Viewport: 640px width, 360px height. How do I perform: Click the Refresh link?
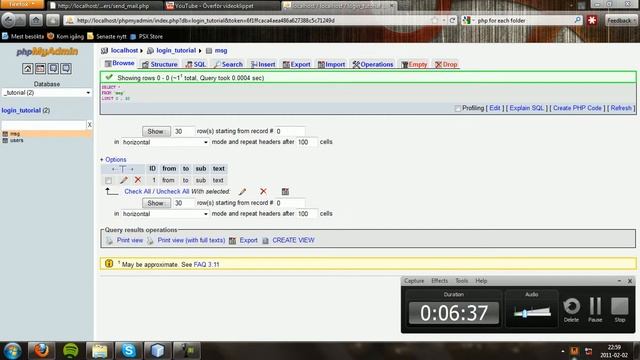pos(621,108)
